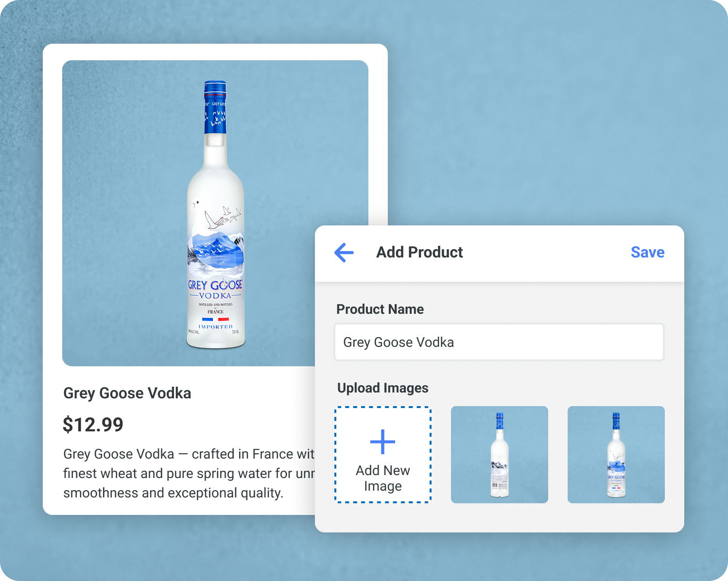This screenshot has width=728, height=581.
Task: Click the blue plus icon
Action: tap(383, 442)
